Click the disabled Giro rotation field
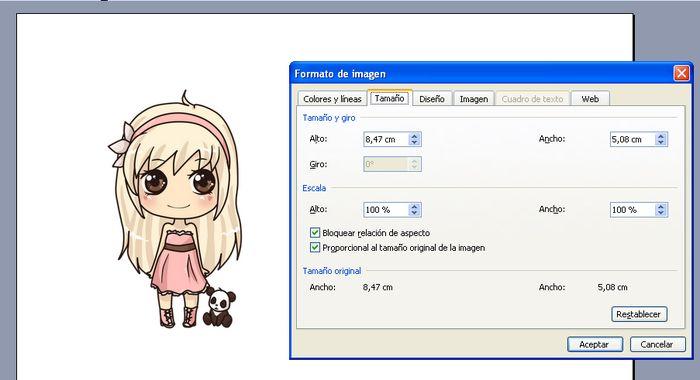Screen dimensions: 700x380 pyautogui.click(x=386, y=164)
